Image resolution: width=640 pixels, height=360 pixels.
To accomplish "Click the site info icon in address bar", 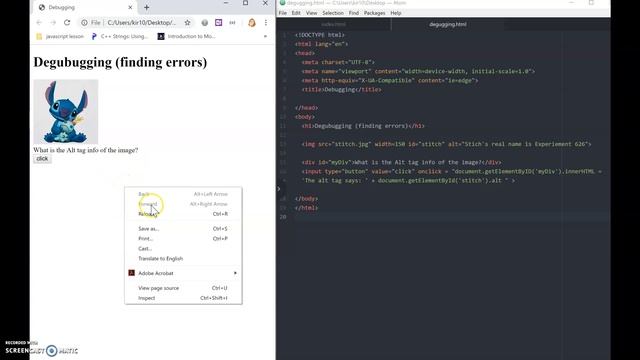I will coord(84,23).
